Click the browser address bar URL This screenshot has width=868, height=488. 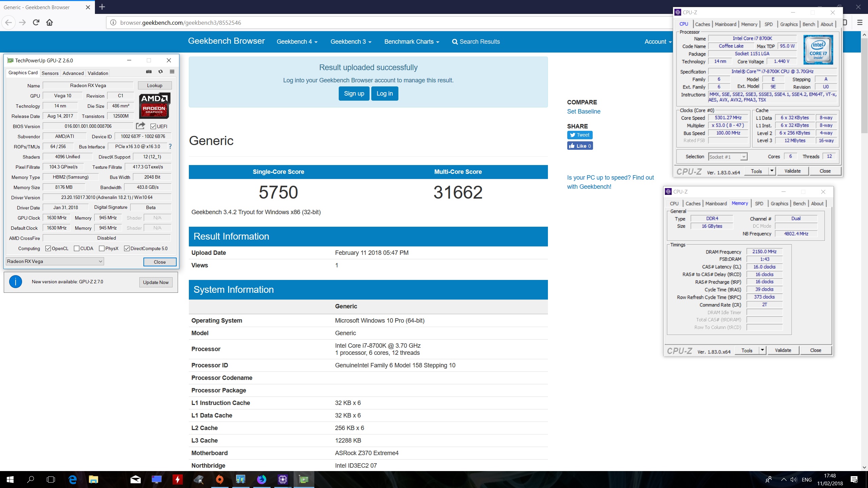pyautogui.click(x=180, y=23)
